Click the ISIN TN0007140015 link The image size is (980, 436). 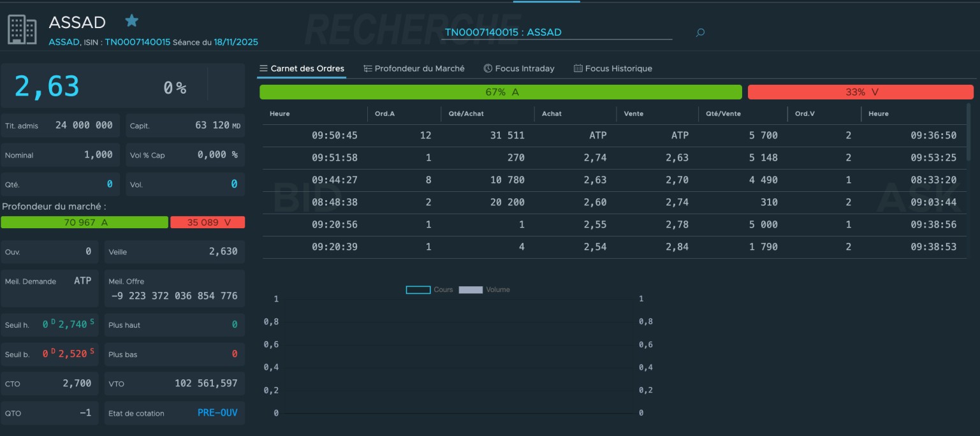[137, 42]
